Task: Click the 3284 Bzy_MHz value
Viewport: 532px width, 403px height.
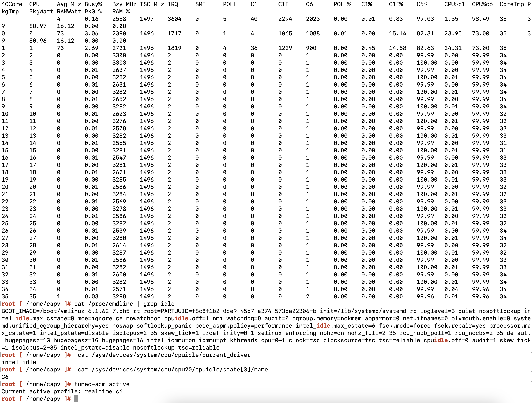Action: [x=119, y=194]
